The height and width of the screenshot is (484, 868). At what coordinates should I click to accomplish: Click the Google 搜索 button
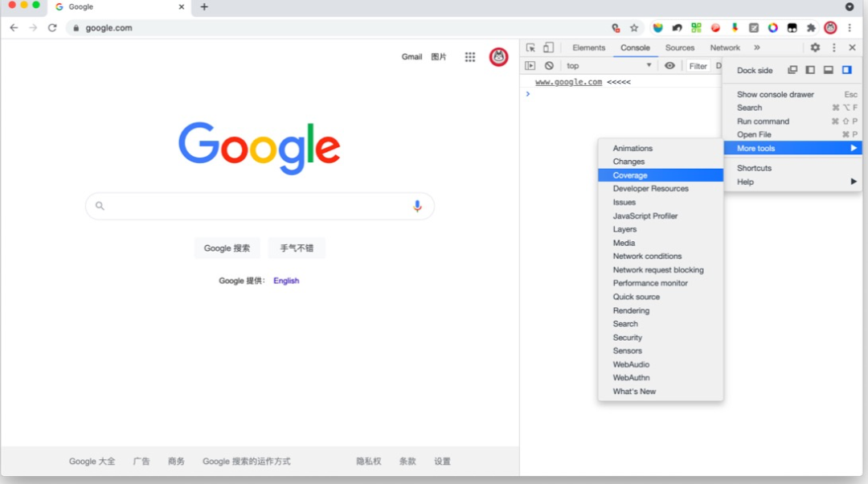(227, 248)
